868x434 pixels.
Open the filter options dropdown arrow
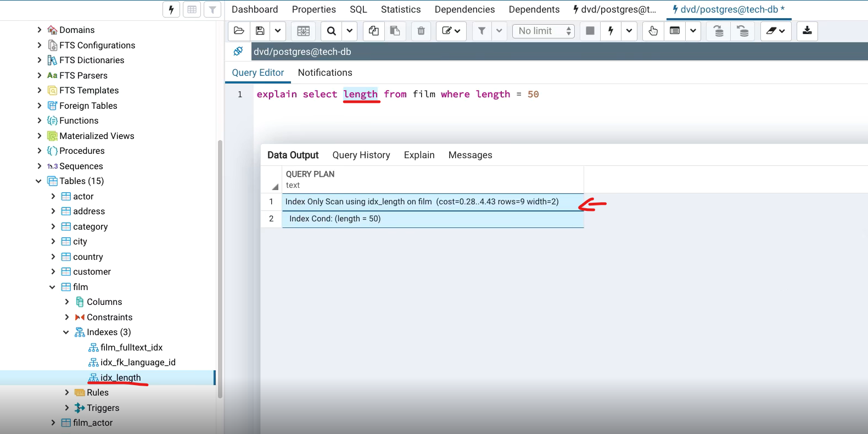coord(499,31)
